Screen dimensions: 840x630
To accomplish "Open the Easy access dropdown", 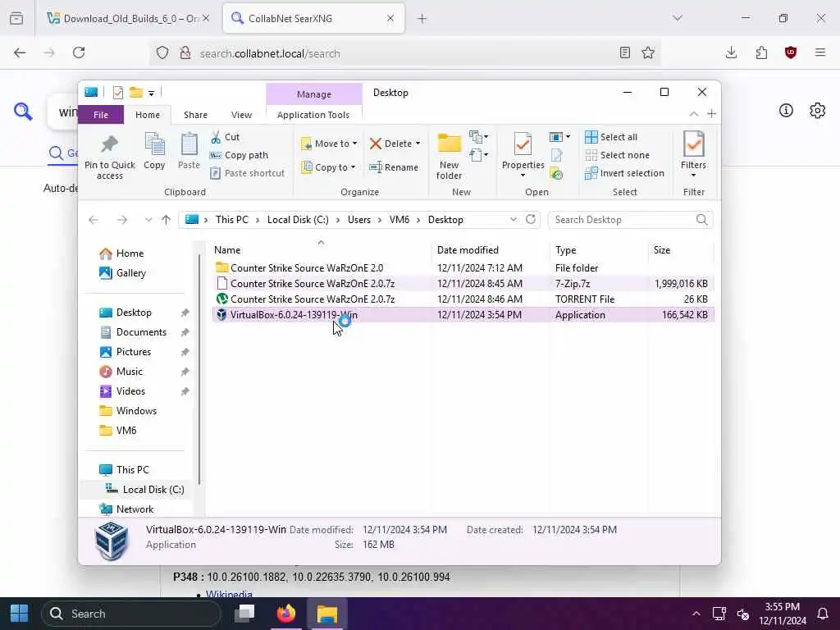I will 478,155.
